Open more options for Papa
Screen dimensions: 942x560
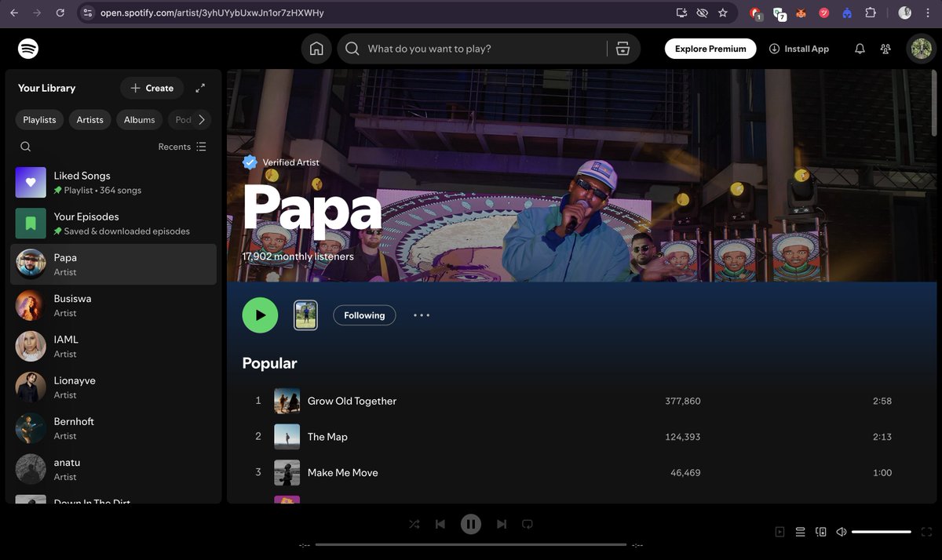(x=422, y=315)
